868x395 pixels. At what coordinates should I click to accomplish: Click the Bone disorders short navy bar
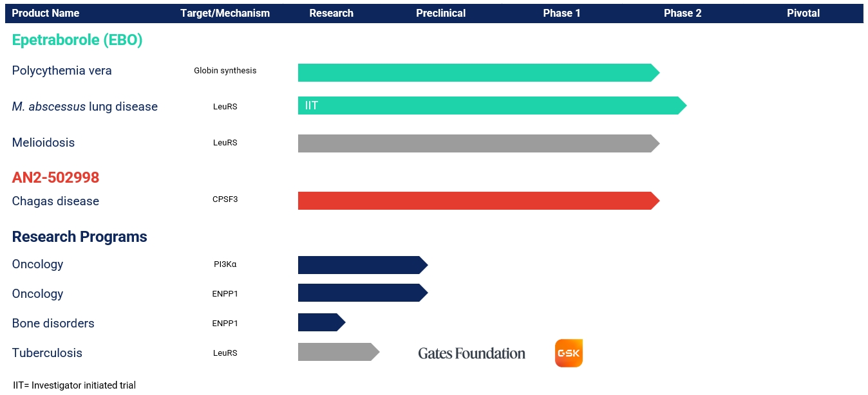coord(320,322)
